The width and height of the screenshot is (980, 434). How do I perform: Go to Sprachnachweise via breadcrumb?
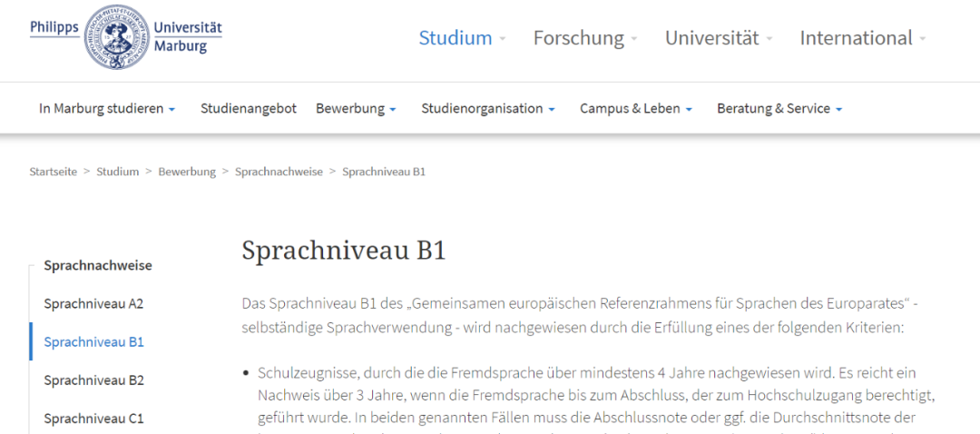click(279, 172)
